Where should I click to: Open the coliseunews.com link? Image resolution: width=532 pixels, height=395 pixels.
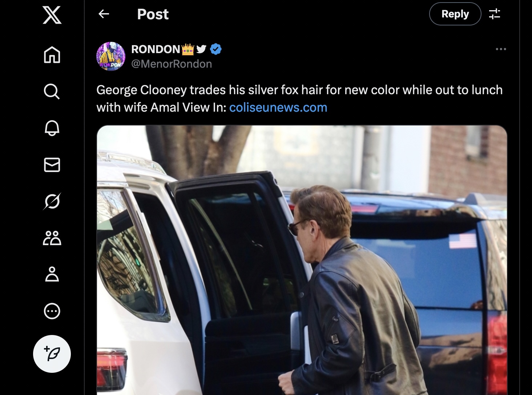[x=278, y=108]
